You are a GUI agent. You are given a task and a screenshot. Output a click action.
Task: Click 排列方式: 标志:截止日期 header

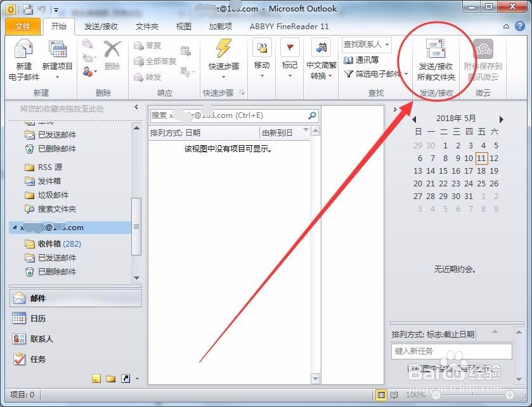(x=433, y=335)
